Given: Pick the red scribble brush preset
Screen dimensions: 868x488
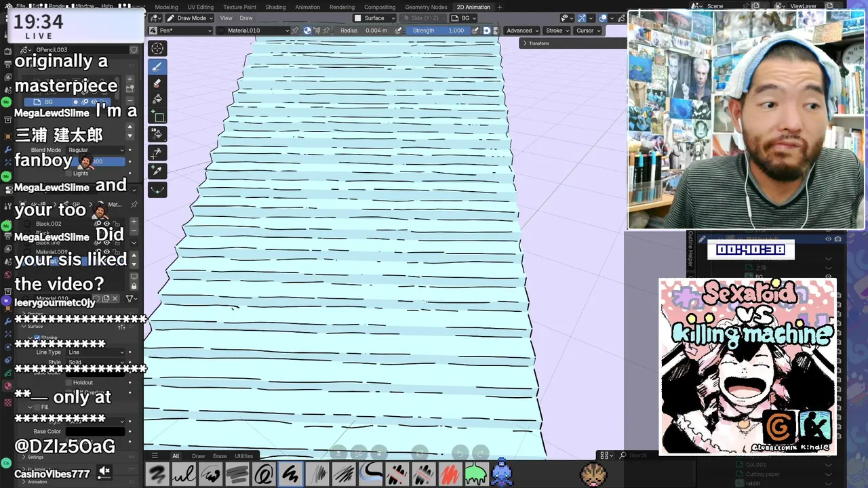Looking at the screenshot, I should click(x=450, y=474).
